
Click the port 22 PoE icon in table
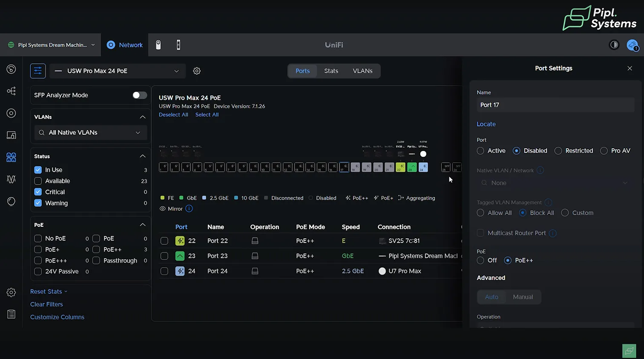click(x=180, y=240)
